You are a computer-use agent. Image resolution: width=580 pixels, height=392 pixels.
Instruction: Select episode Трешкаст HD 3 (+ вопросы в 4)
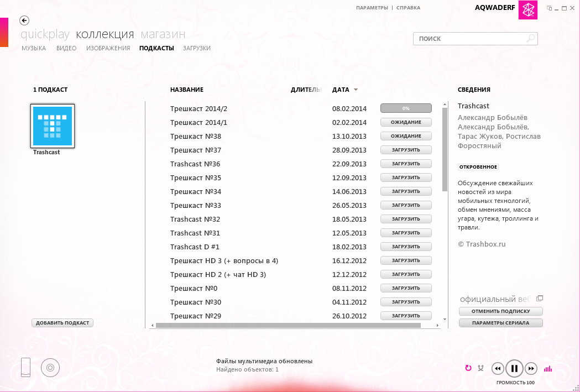tap(224, 261)
